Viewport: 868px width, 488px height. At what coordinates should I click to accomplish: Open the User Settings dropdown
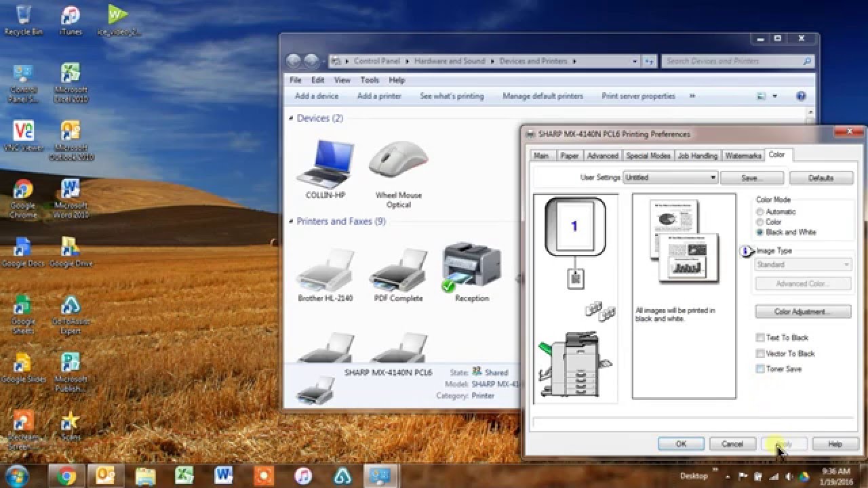pyautogui.click(x=670, y=178)
